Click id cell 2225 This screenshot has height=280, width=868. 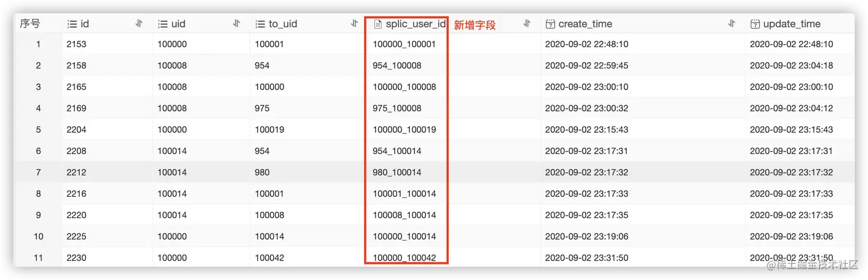tap(76, 236)
